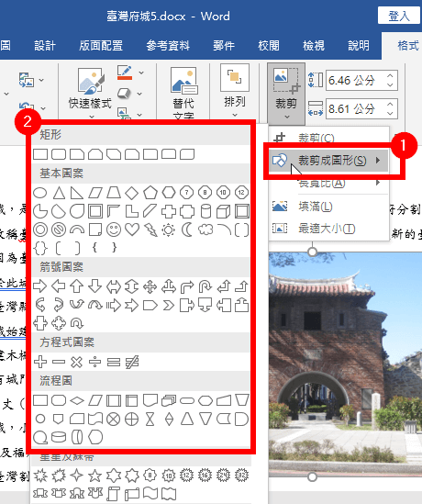Choose the cloud shape in basic shapes

[x=205, y=230]
